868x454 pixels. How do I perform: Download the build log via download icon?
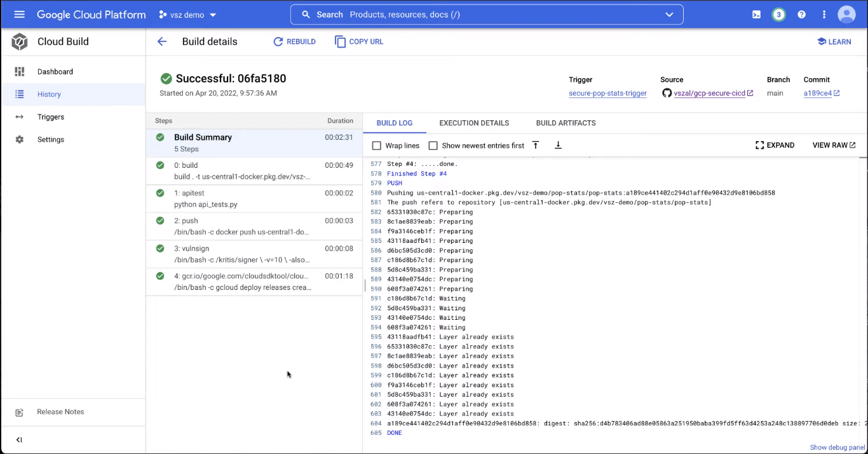tap(558, 145)
